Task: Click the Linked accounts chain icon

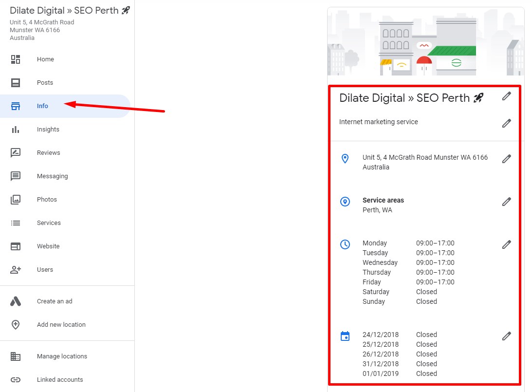Action: point(16,380)
